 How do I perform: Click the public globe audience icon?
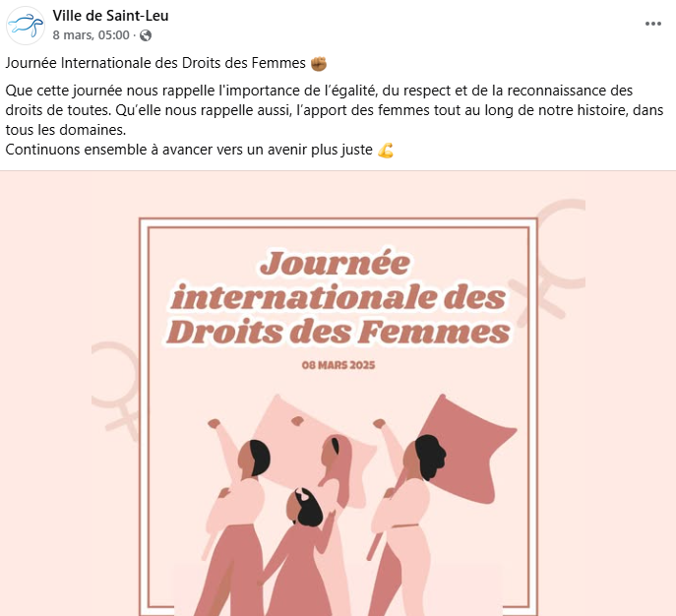pyautogui.click(x=146, y=34)
